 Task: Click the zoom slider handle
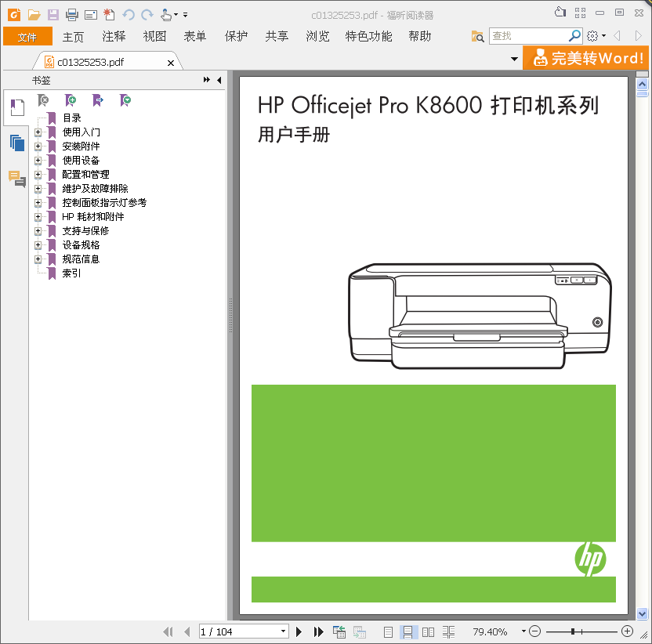click(573, 631)
